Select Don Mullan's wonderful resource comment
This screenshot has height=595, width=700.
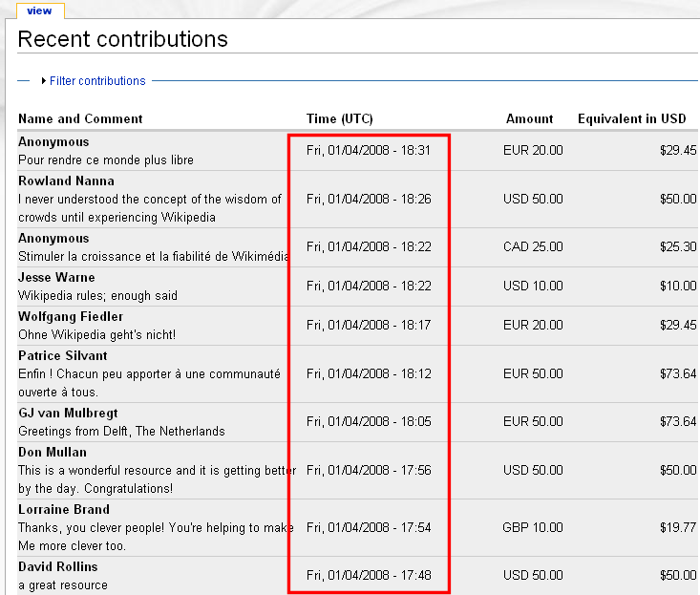coord(158,479)
